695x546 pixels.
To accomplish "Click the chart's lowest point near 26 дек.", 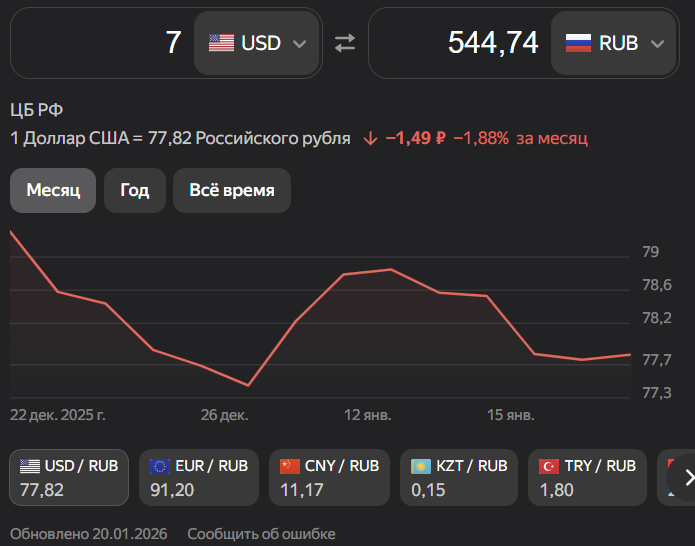I will [247, 385].
